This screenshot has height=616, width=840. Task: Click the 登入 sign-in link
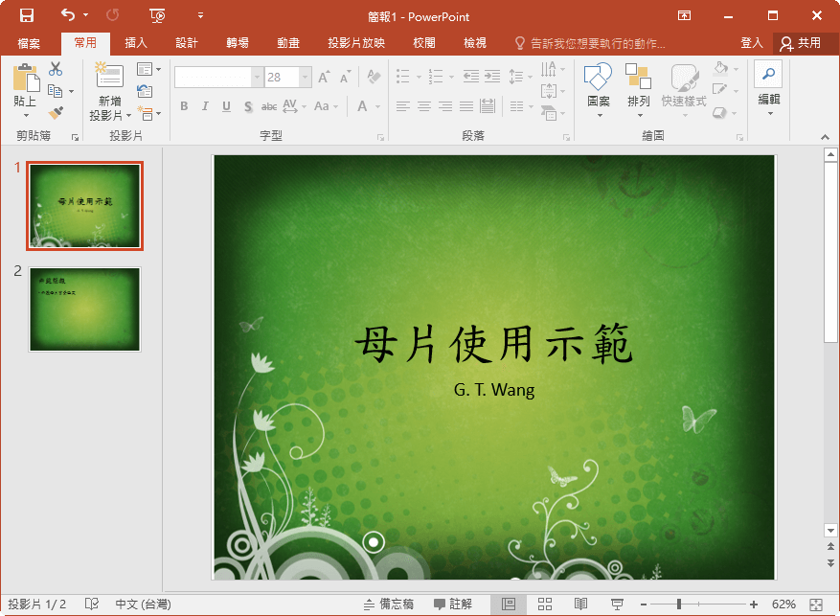[x=752, y=43]
